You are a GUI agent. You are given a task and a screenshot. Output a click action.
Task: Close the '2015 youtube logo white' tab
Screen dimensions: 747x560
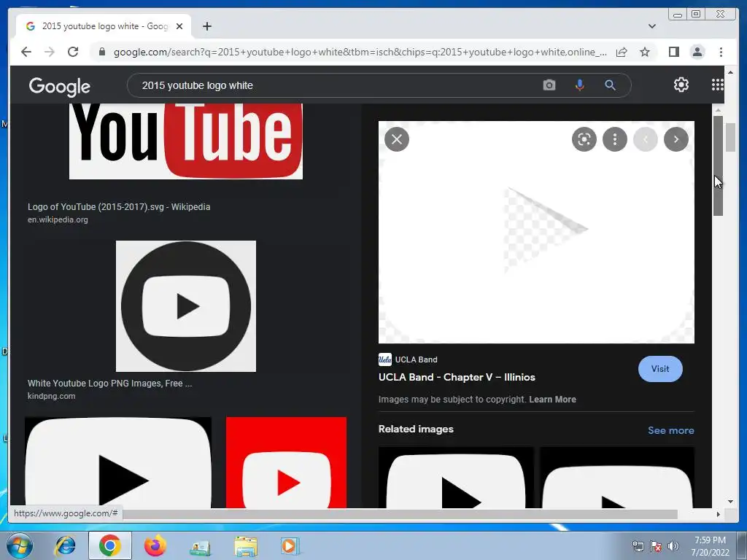pyautogui.click(x=179, y=26)
